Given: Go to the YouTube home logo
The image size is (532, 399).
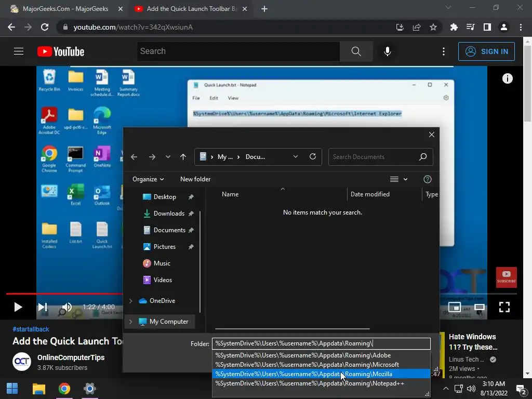Looking at the screenshot, I should (61, 51).
